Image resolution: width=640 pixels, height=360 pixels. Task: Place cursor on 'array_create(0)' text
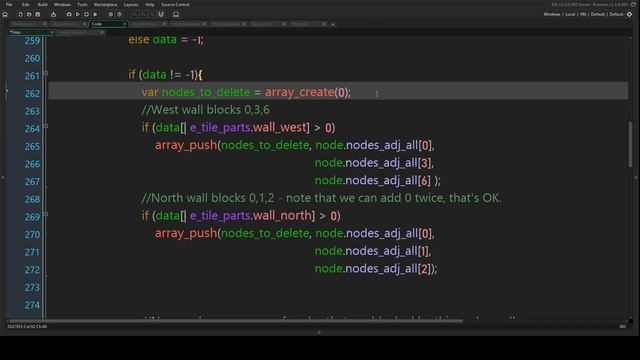click(x=307, y=92)
